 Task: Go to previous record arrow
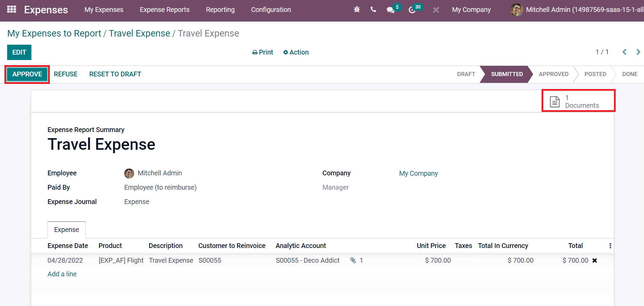[x=624, y=52]
